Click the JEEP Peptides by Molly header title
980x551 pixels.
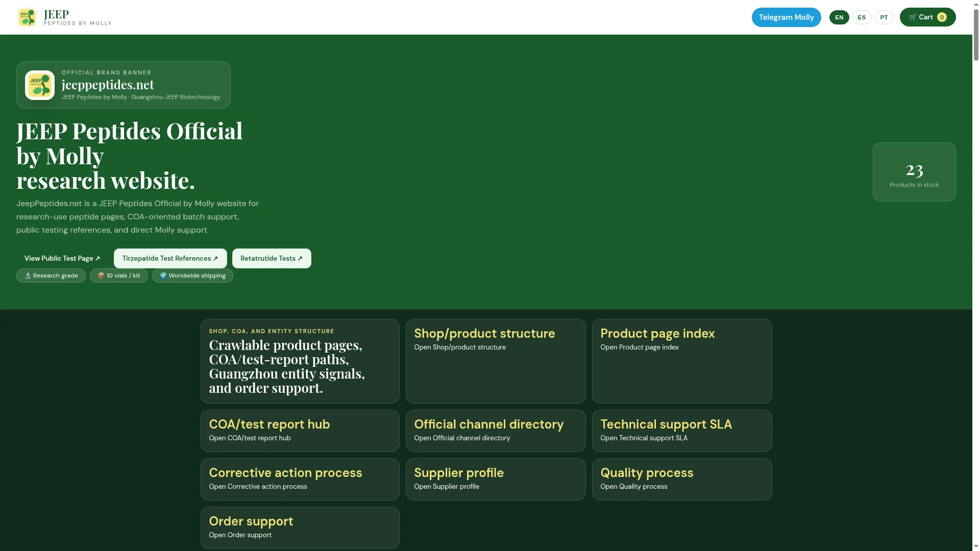(78, 17)
